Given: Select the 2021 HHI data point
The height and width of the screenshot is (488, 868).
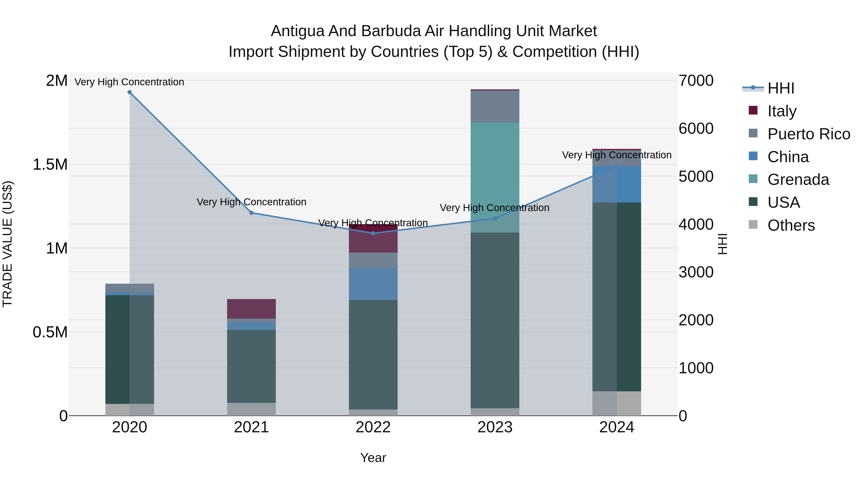Looking at the screenshot, I should (251, 213).
